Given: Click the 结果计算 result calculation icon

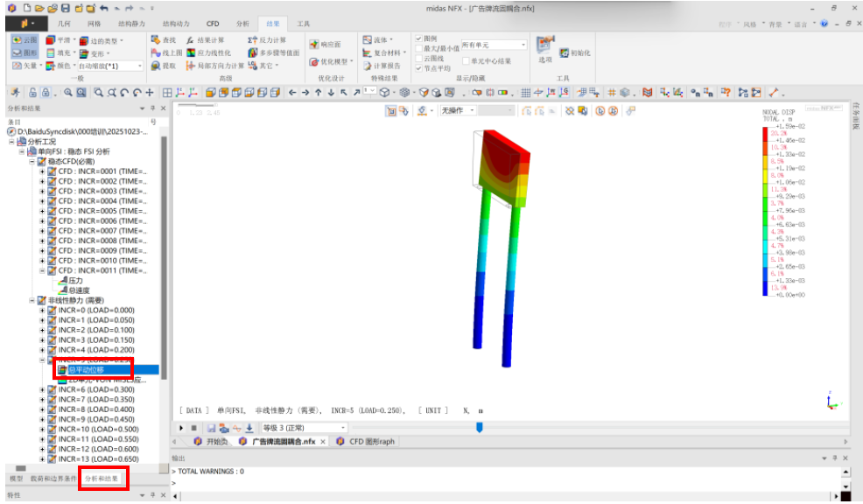Looking at the screenshot, I should pos(206,40).
